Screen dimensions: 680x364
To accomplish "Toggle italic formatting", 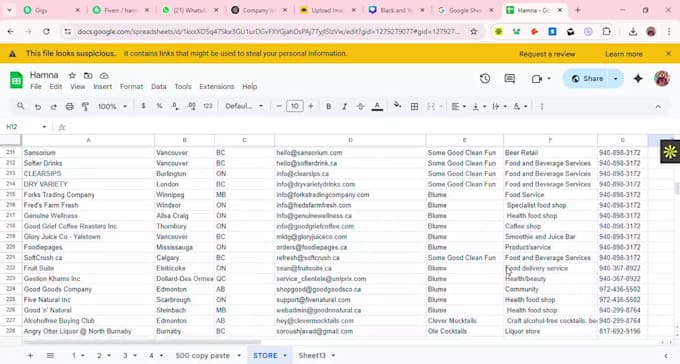I will tap(344, 106).
